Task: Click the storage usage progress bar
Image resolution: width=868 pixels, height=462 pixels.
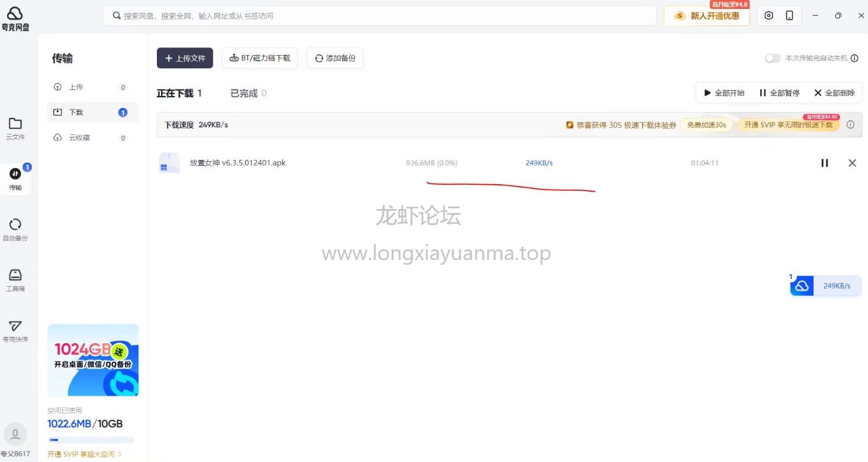Action: tap(91, 440)
